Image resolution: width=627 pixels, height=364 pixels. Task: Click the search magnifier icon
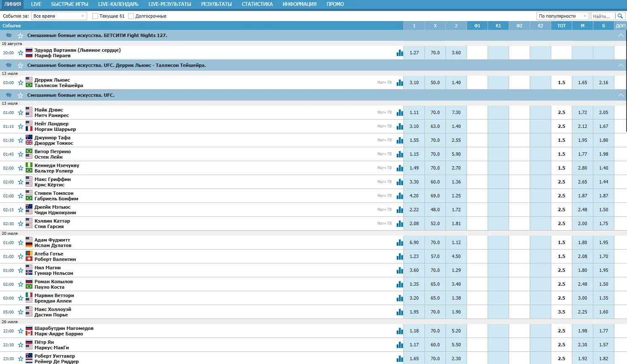(620, 16)
